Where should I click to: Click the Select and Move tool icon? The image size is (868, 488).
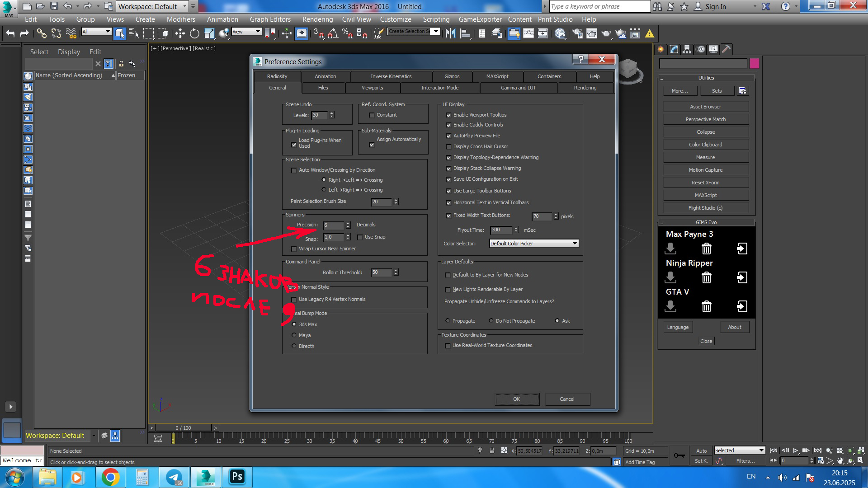[x=180, y=33]
